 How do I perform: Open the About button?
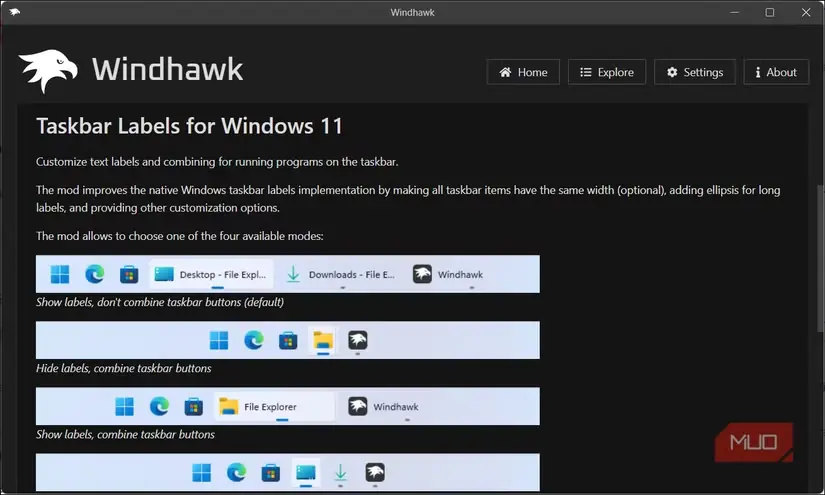(x=776, y=72)
